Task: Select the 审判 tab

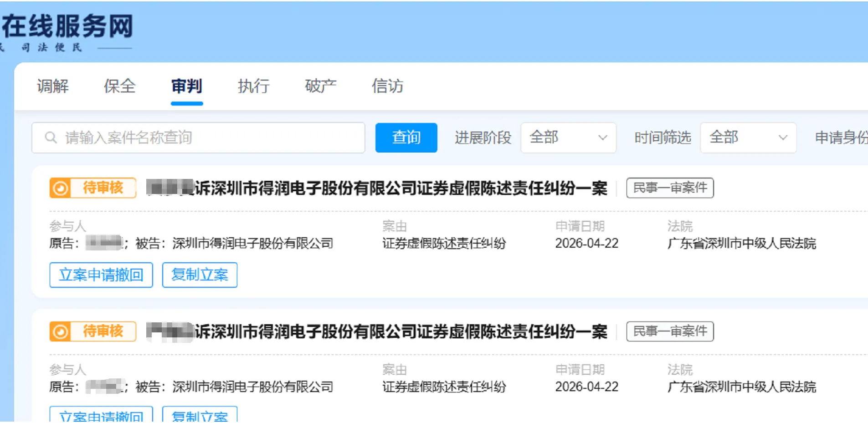Action: pos(187,86)
